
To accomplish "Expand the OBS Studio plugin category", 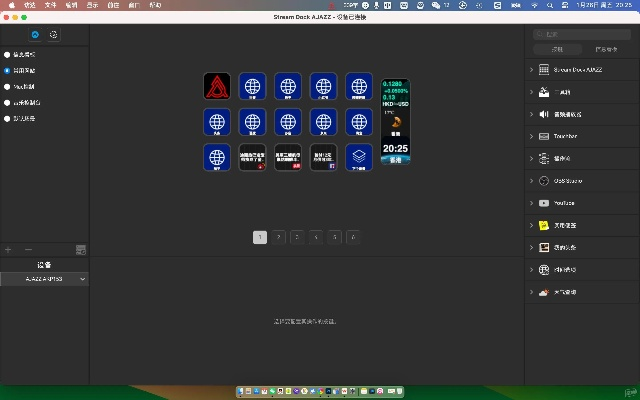I will click(x=530, y=181).
